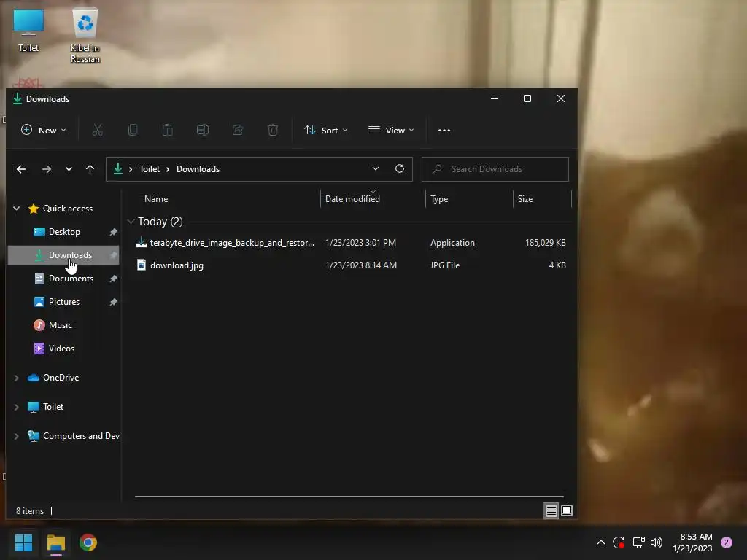Image resolution: width=747 pixels, height=560 pixels.
Task: Go forward with the right arrow
Action: click(x=46, y=169)
